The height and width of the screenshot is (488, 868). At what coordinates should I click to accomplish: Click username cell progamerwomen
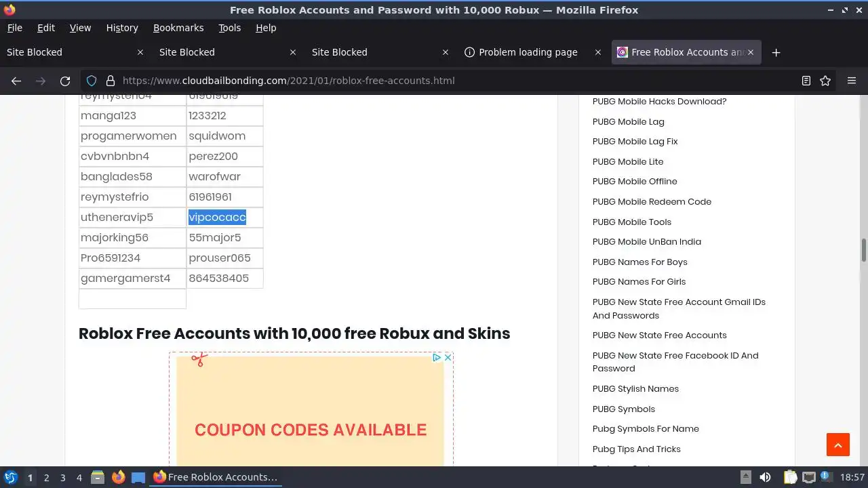[132, 136]
